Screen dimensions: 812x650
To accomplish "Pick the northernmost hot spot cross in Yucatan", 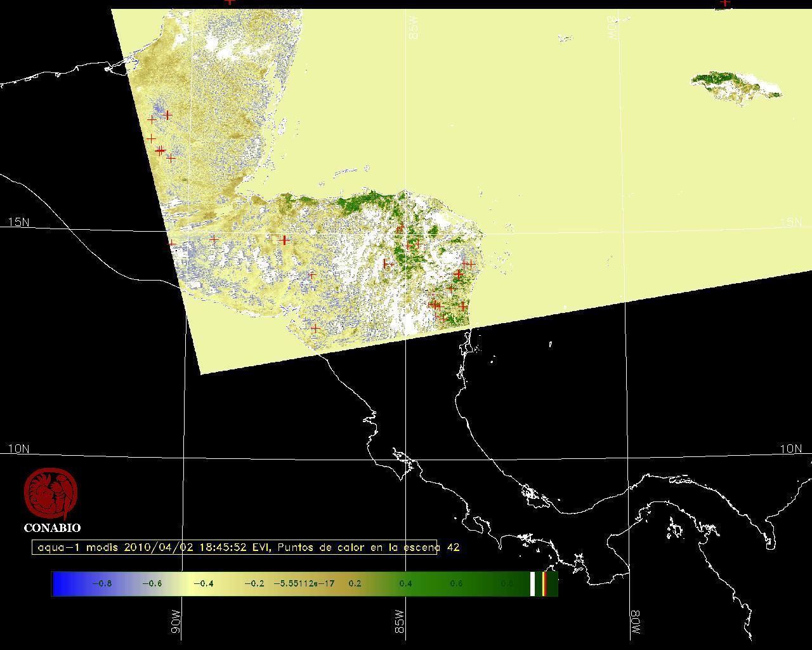I will point(167,115).
